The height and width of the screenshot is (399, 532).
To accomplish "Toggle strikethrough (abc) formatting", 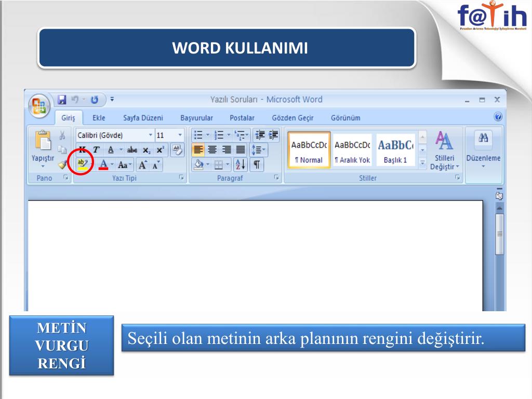I will click(x=132, y=150).
